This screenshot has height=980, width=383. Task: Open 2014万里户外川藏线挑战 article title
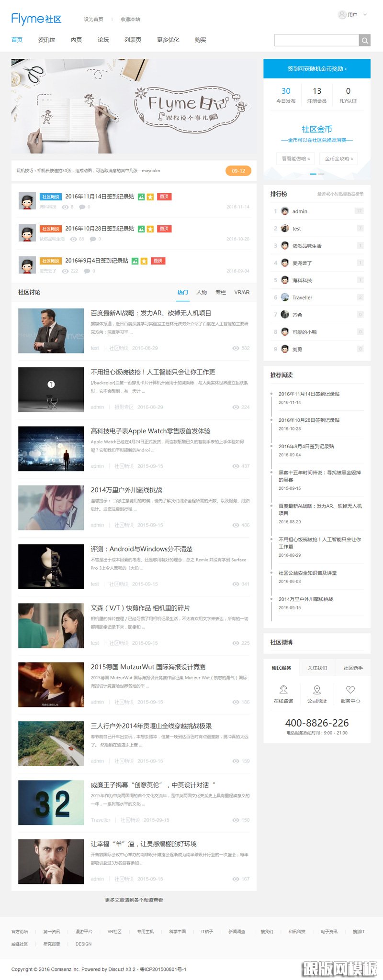[126, 490]
